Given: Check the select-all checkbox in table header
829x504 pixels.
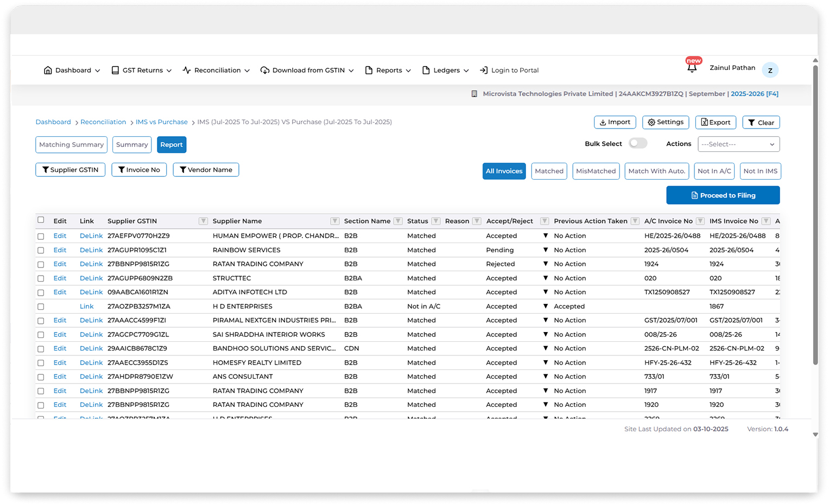Looking at the screenshot, I should click(x=41, y=220).
